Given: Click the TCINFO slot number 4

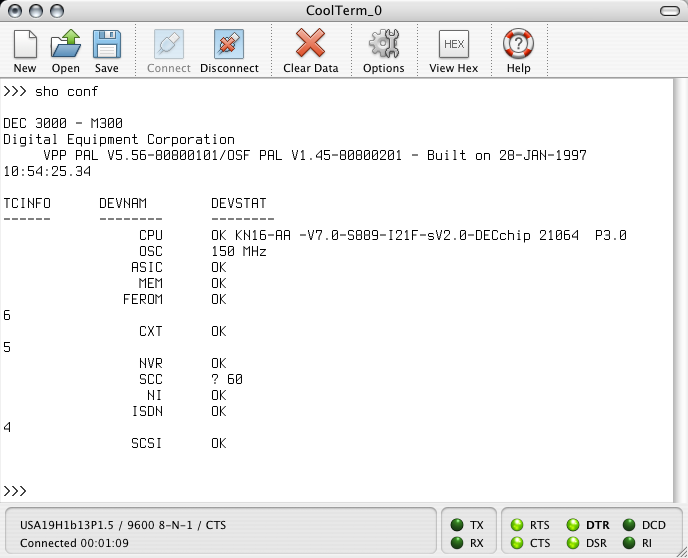Looking at the screenshot, I should pyautogui.click(x=7, y=427).
